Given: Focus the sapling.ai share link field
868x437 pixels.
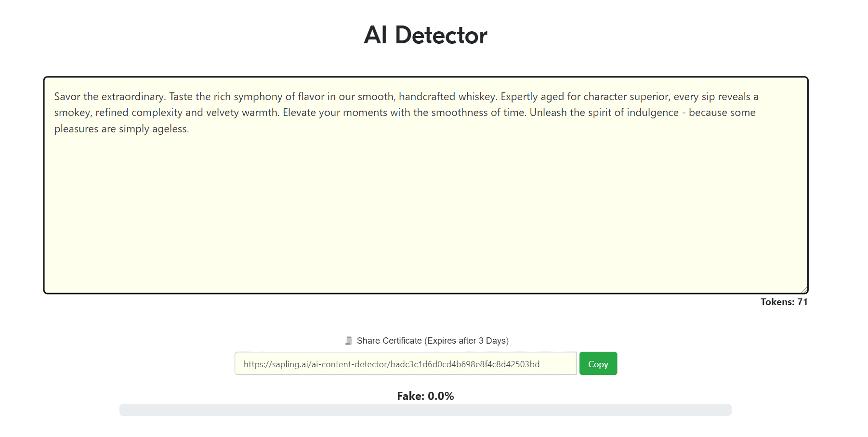Looking at the screenshot, I should pyautogui.click(x=405, y=364).
